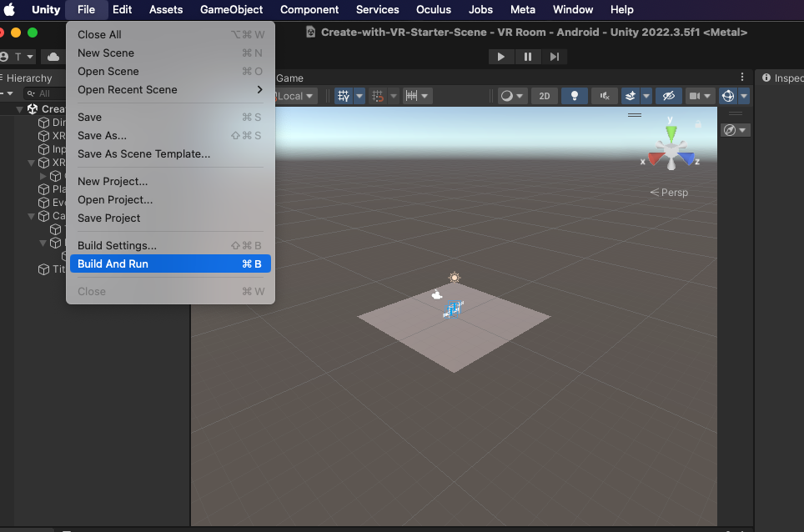Open the Component menu
This screenshot has width=804, height=532.
(x=309, y=10)
